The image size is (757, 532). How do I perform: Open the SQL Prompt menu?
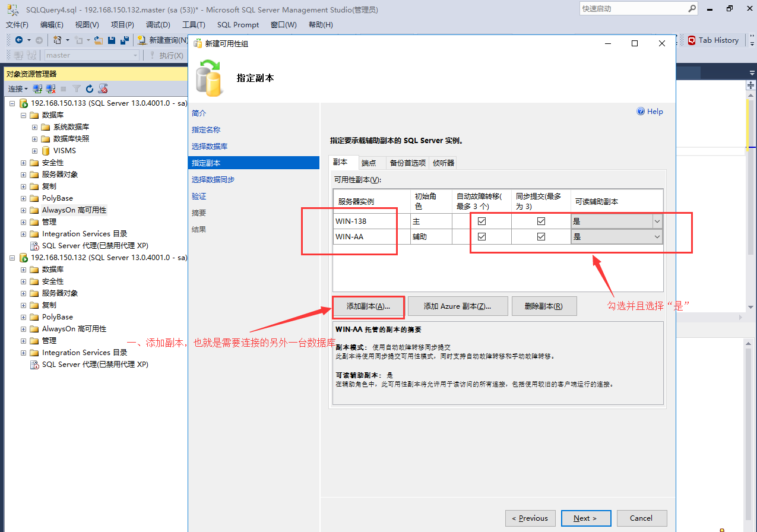[x=237, y=25]
